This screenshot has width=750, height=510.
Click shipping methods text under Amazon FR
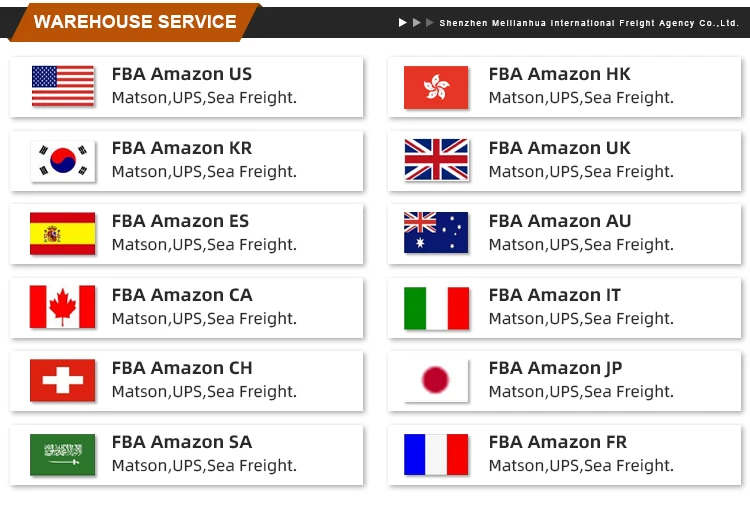[x=581, y=466]
